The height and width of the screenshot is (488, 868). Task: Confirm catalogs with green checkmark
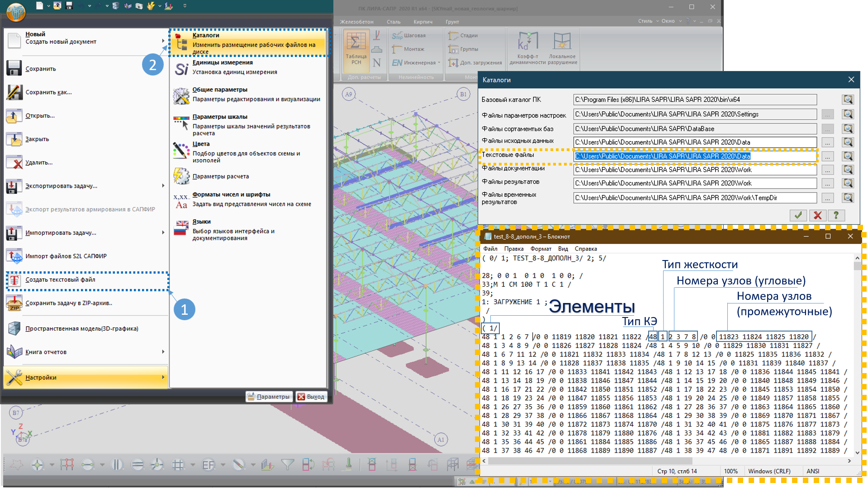click(798, 215)
